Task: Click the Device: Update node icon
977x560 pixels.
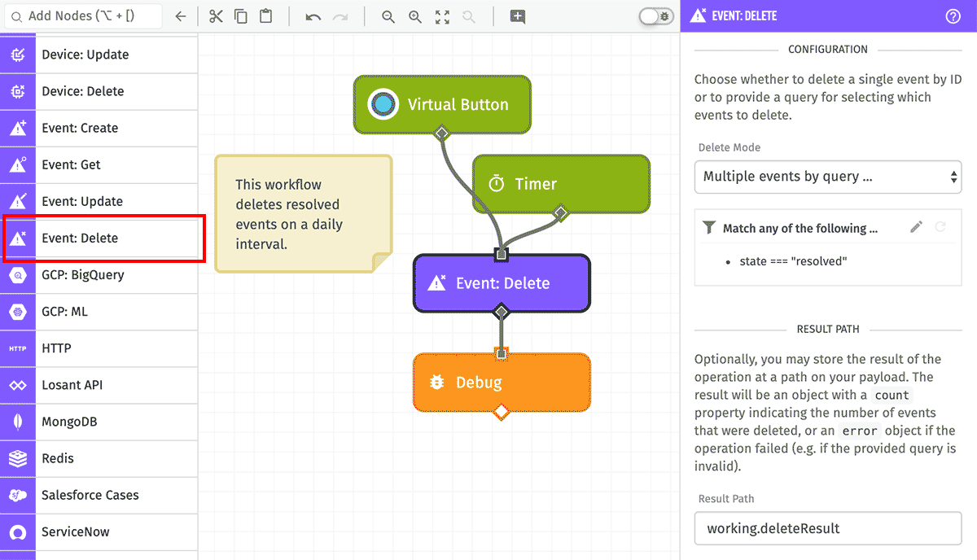Action: (18, 55)
